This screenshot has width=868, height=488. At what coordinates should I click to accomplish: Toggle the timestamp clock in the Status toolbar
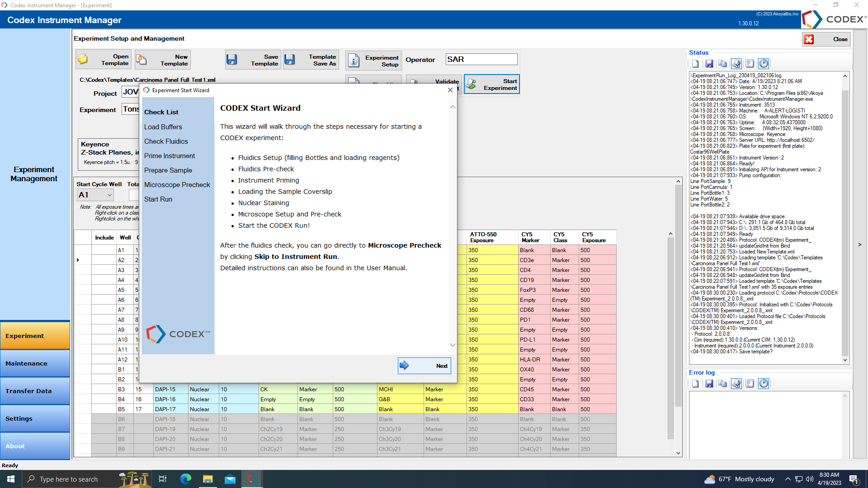(x=764, y=64)
